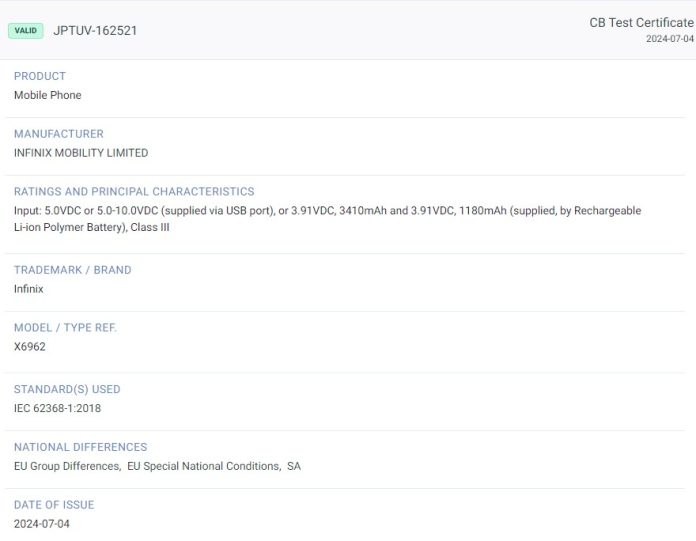
Task: Click the TRADEMARK / BRAND label
Action: pos(73,270)
